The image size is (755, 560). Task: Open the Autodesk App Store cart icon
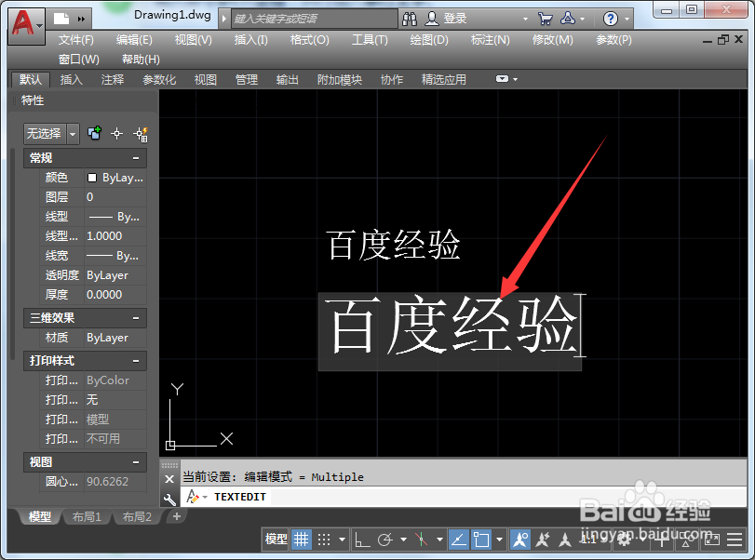(x=545, y=19)
